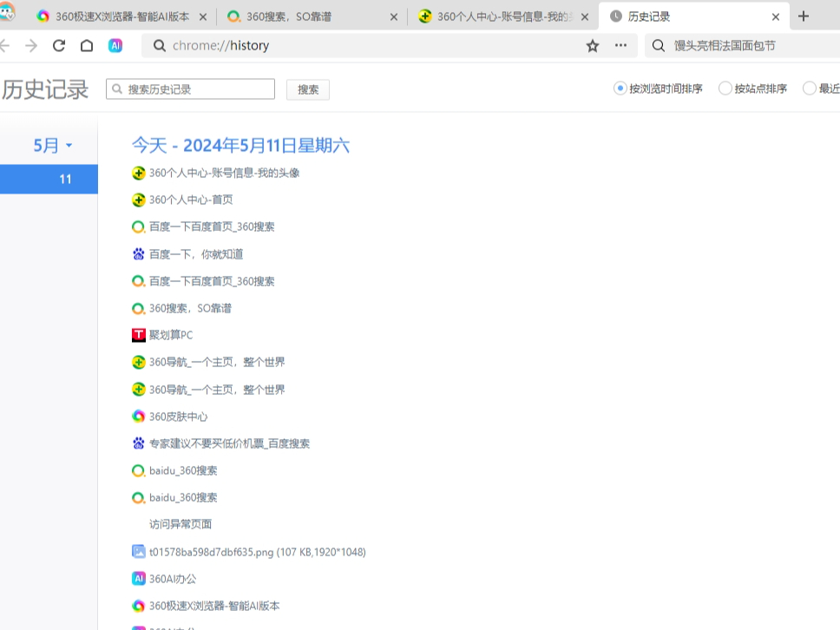Open 360搜索，SO靠谱 history entry
The image size is (840, 630).
[x=190, y=308]
